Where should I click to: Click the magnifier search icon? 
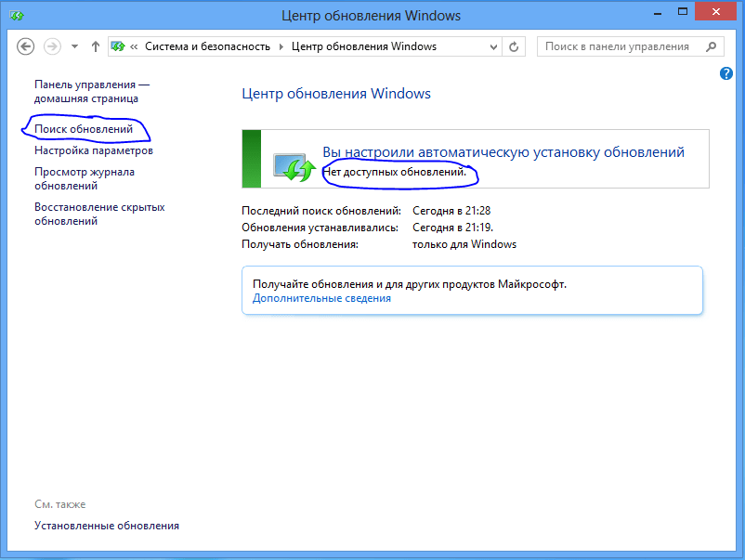711,46
